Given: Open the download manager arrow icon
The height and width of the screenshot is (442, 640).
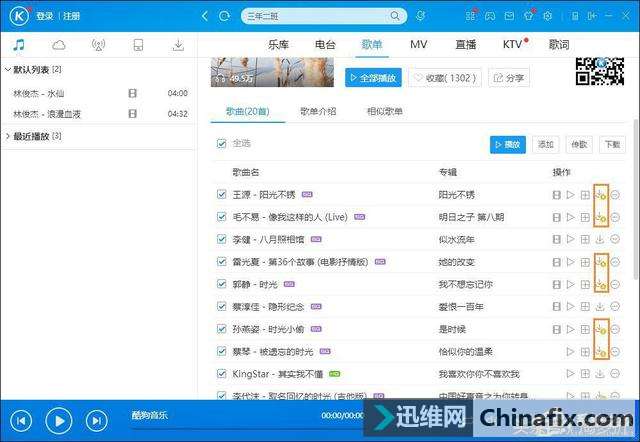Looking at the screenshot, I should (x=178, y=45).
